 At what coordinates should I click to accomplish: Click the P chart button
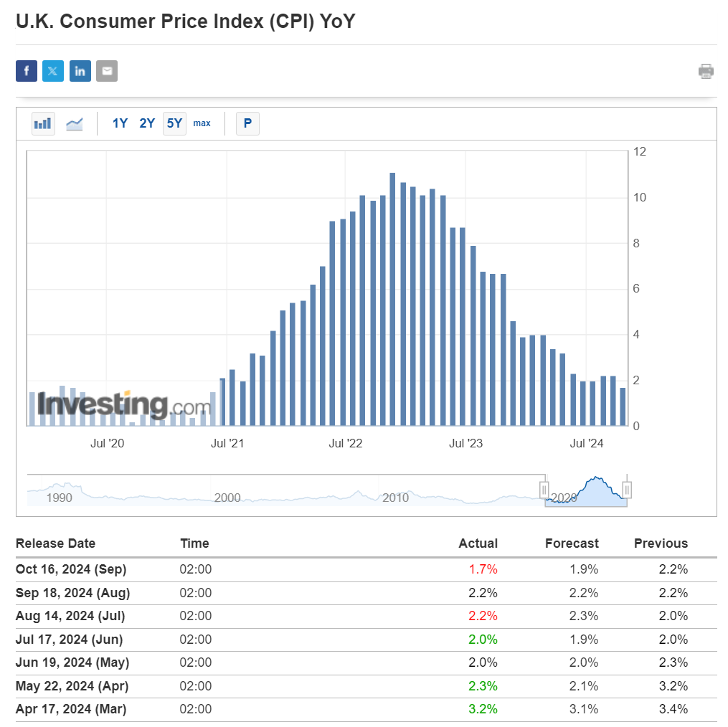[x=247, y=123]
